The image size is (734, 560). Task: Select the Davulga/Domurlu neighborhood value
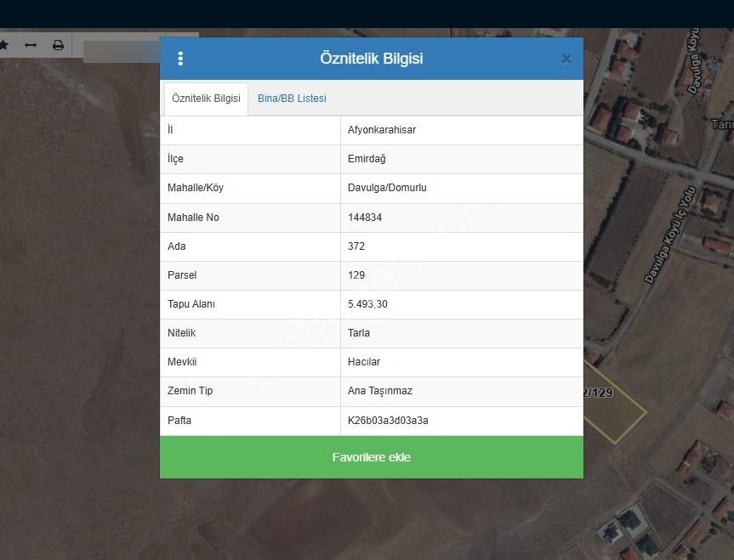point(387,188)
